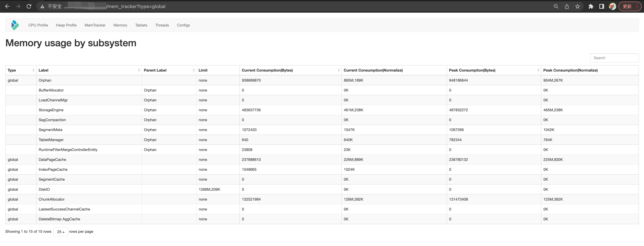Click sort chevron on Peak Consumption(Bytes) header

(x=538, y=70)
